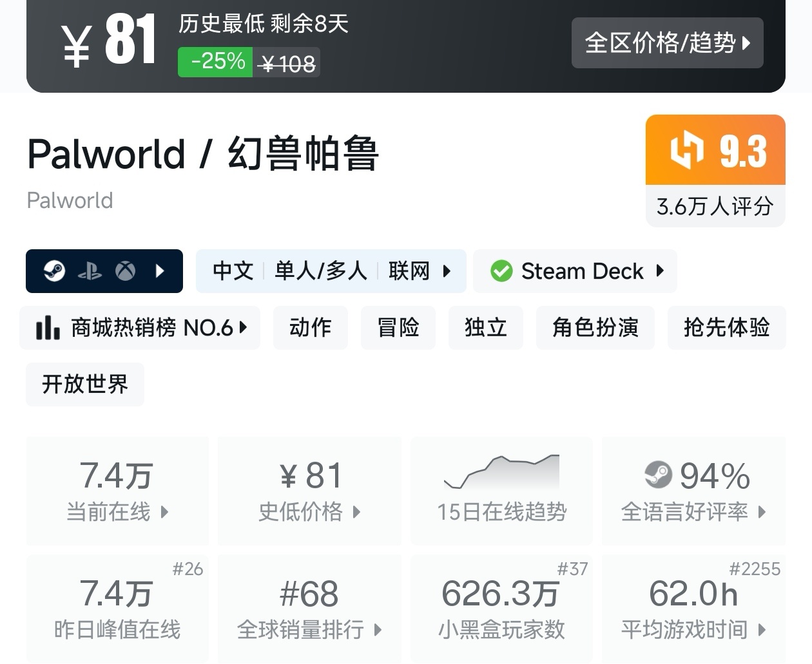
Task: Click the ¥ 81 current price
Action: (x=110, y=41)
